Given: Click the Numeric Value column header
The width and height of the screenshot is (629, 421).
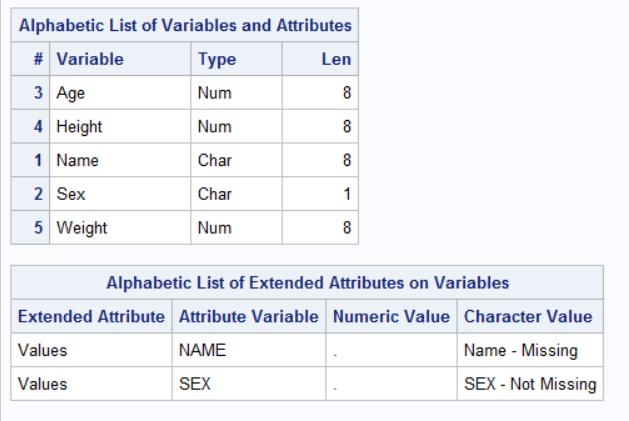Looking at the screenshot, I should coord(391,317).
